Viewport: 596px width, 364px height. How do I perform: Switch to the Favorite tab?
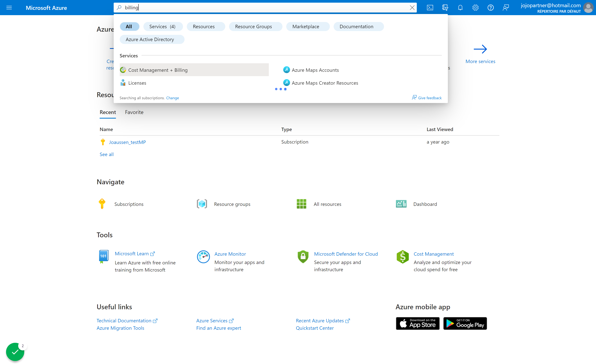(x=134, y=112)
